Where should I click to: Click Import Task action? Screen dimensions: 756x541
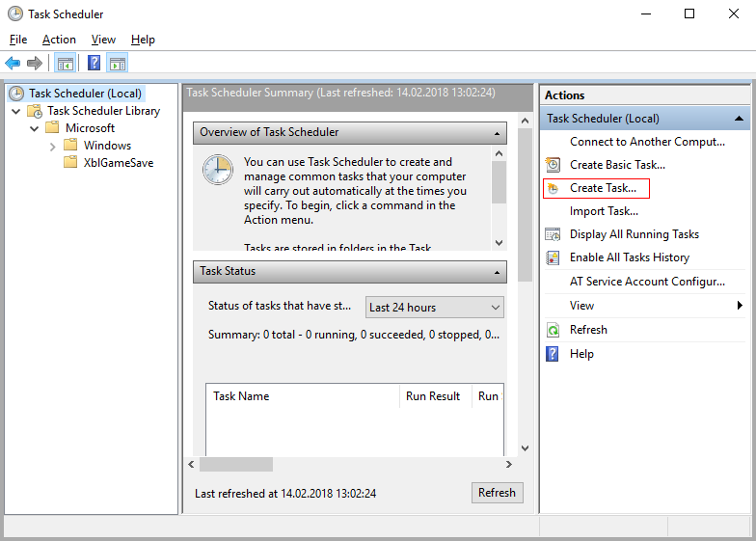pos(604,211)
